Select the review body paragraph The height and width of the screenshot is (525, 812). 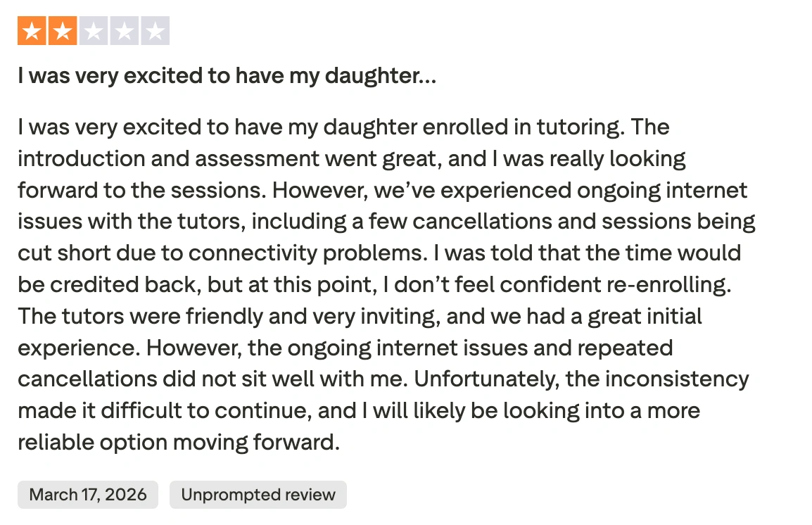(387, 282)
